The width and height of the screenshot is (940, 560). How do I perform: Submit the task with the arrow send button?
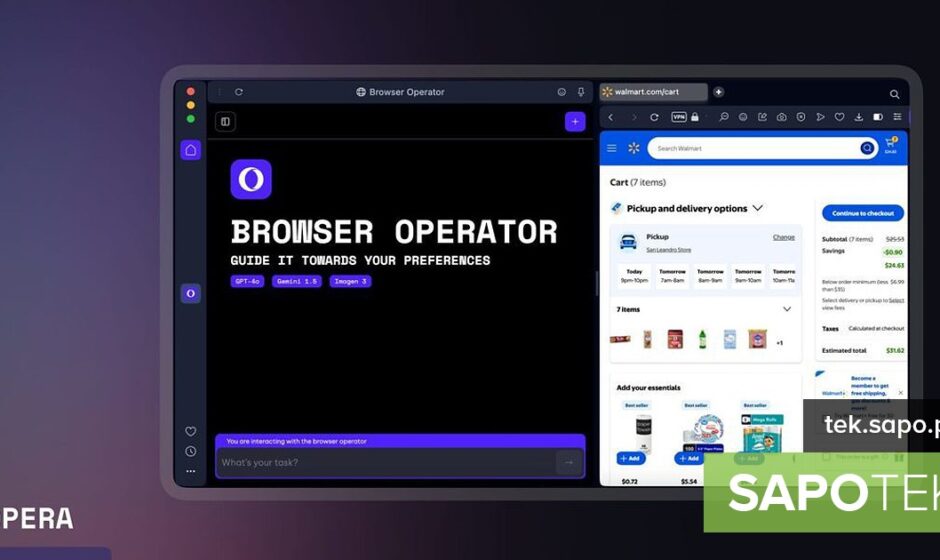click(x=569, y=462)
